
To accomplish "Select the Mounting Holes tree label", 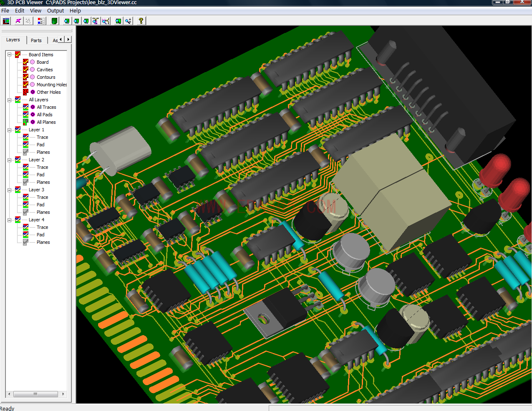I will point(51,85).
